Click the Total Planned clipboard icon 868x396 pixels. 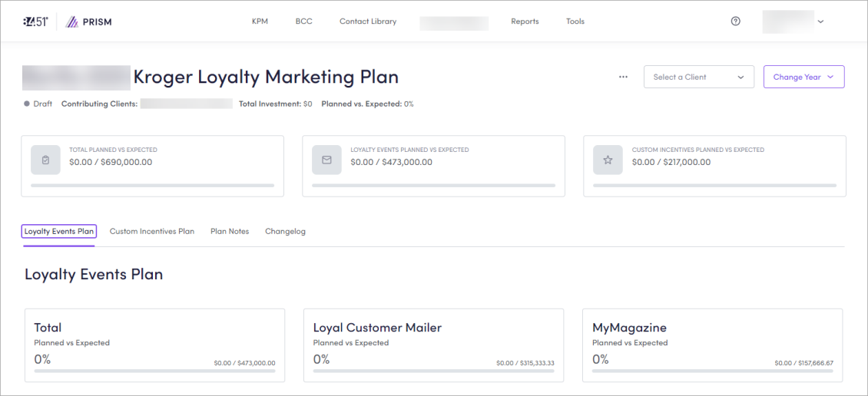coord(45,160)
